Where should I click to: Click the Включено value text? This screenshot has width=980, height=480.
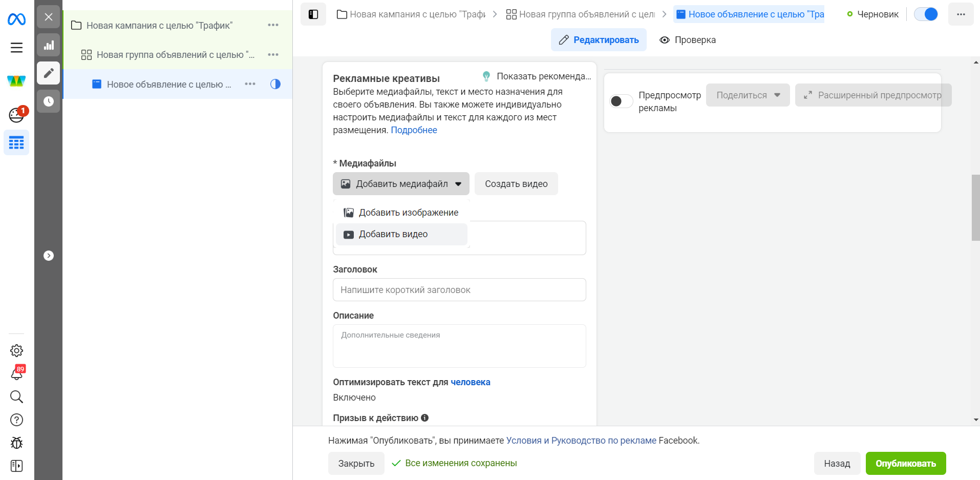(354, 398)
